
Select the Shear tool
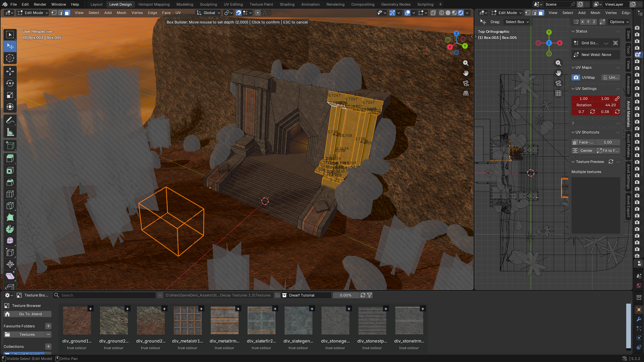click(10, 276)
